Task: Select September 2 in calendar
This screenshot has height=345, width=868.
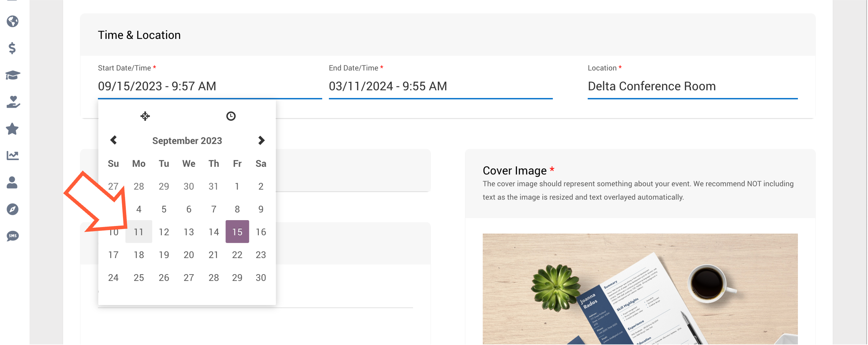Action: click(261, 186)
